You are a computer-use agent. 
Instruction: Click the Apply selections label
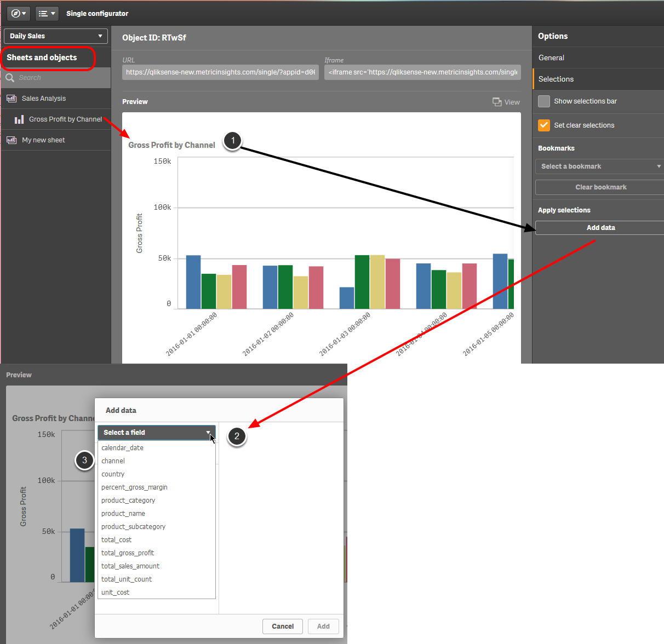point(564,210)
